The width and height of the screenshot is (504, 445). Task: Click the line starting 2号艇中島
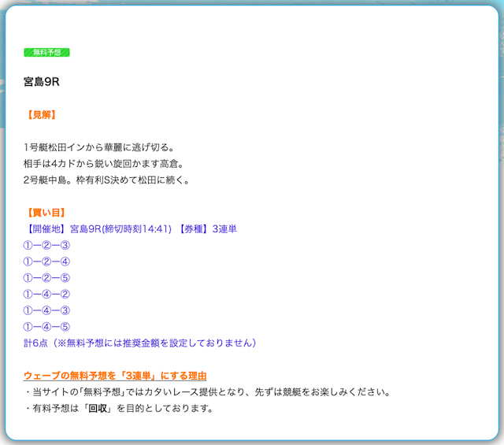[107, 180]
